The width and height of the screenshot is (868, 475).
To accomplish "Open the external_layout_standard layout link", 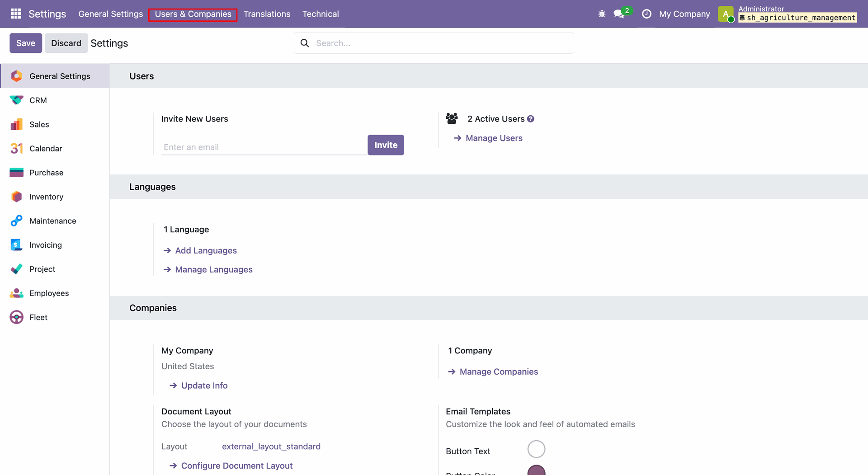I will [271, 447].
